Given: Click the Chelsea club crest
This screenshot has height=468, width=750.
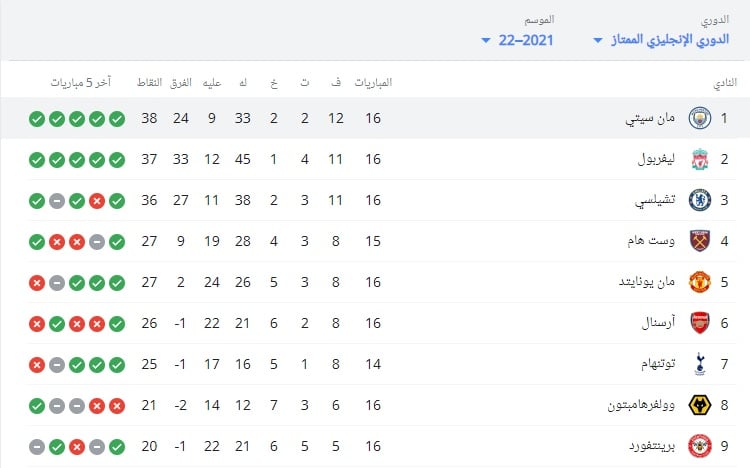Looking at the screenshot, I should coord(700,200).
